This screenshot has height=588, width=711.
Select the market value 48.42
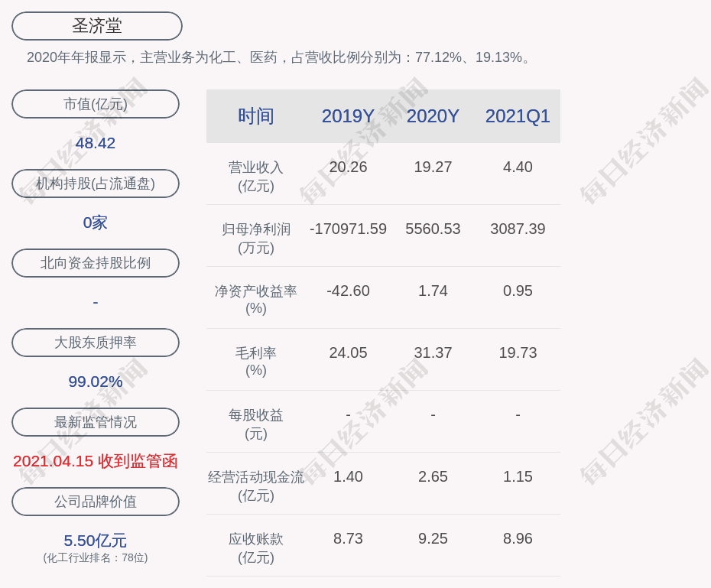pyautogui.click(x=96, y=143)
